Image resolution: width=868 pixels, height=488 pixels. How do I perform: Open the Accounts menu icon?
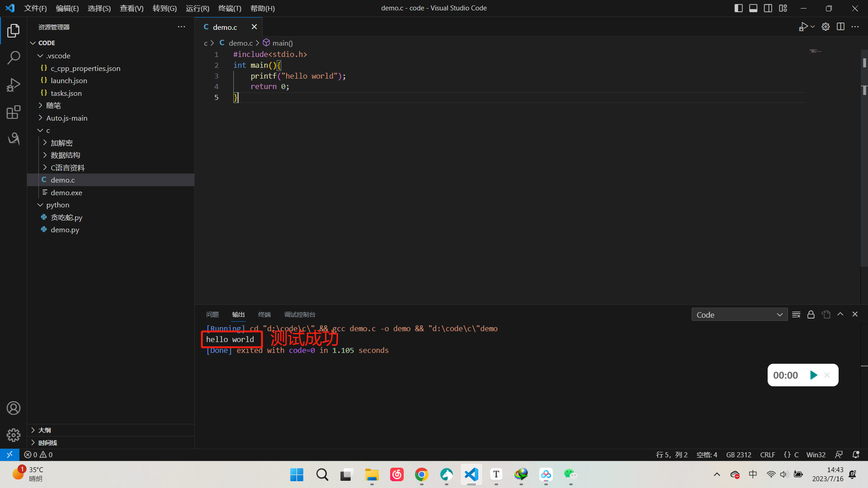(14, 408)
